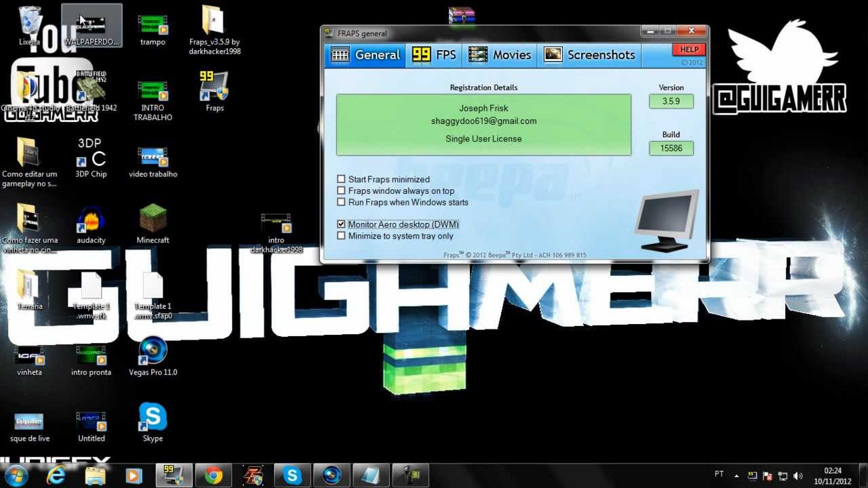Open Vegas Pro from the taskbar
The image size is (868, 488).
(x=332, y=476)
